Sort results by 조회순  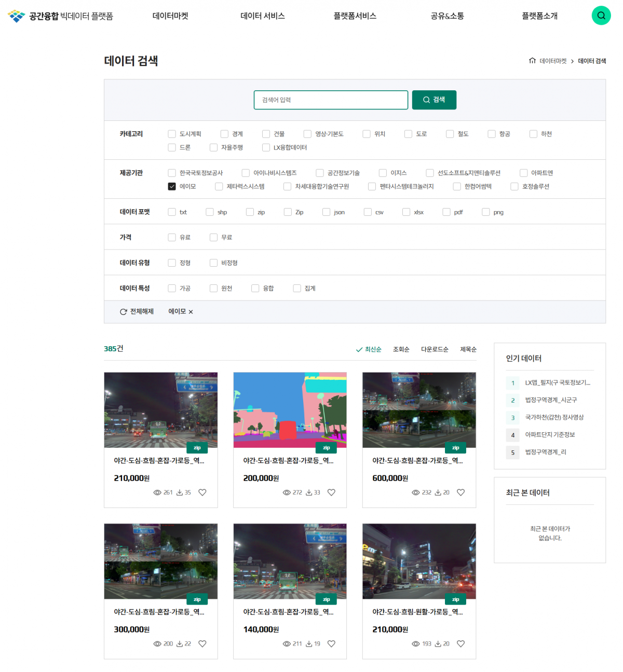[x=401, y=349]
